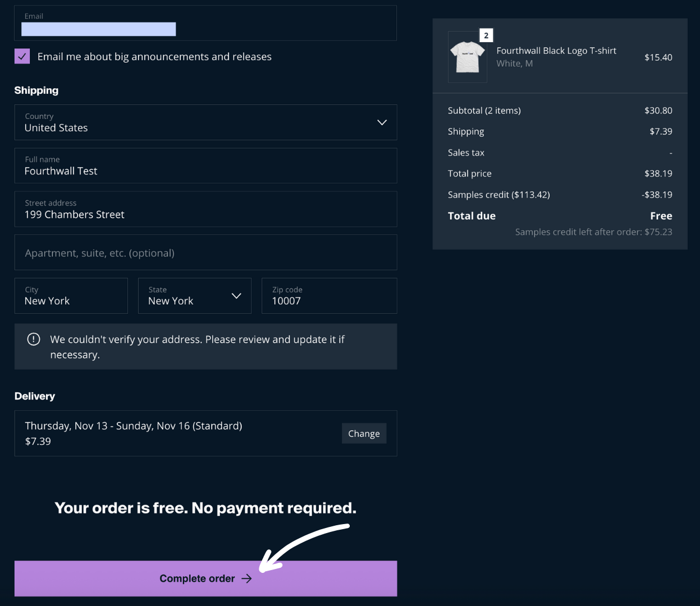
Task: Select the highlighted email text
Action: (x=98, y=29)
